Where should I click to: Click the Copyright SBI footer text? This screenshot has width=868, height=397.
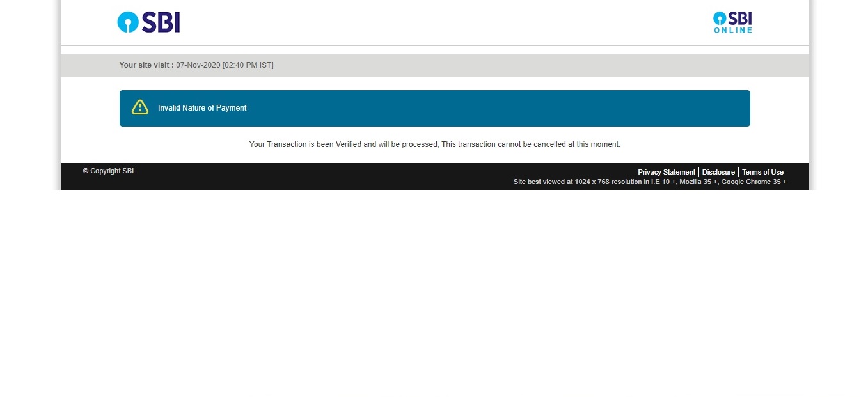(109, 171)
